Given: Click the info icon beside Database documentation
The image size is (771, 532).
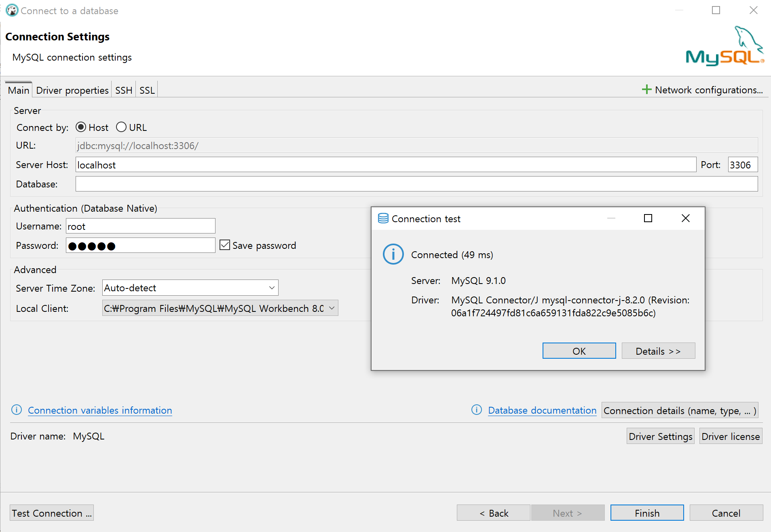Looking at the screenshot, I should 477,410.
